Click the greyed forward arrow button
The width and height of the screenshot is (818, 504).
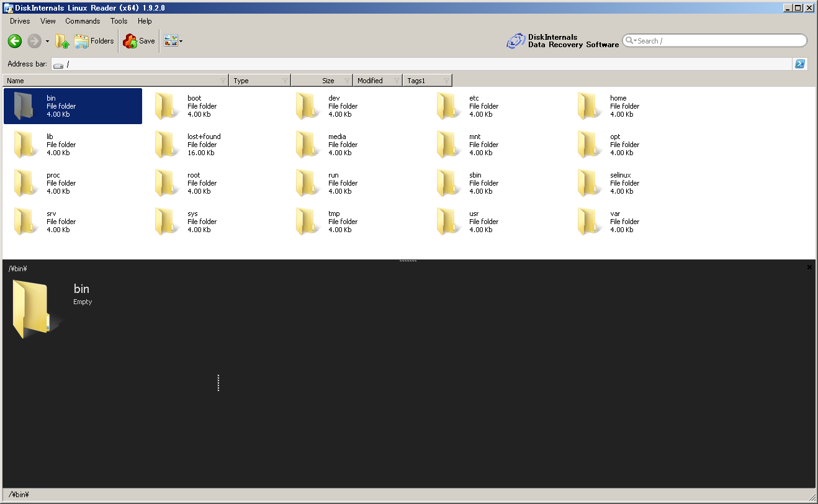pos(34,41)
